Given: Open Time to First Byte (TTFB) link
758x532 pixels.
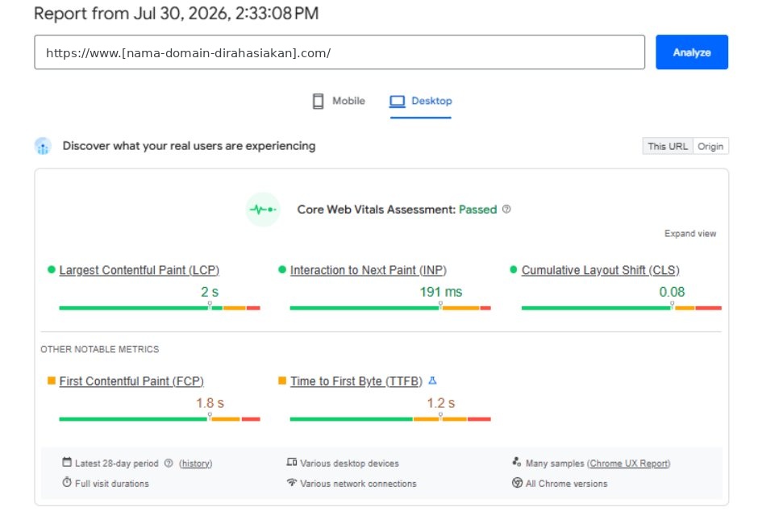Looking at the screenshot, I should 356,381.
